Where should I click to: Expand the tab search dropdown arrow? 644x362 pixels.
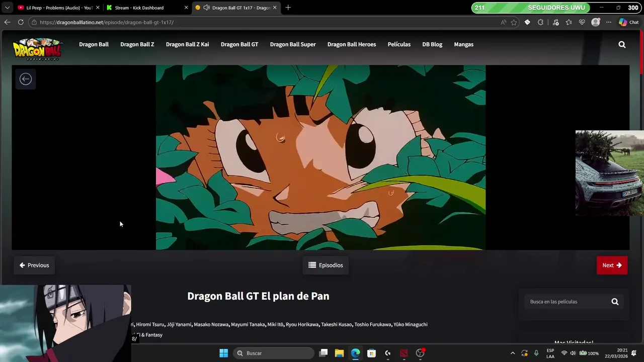[7, 8]
